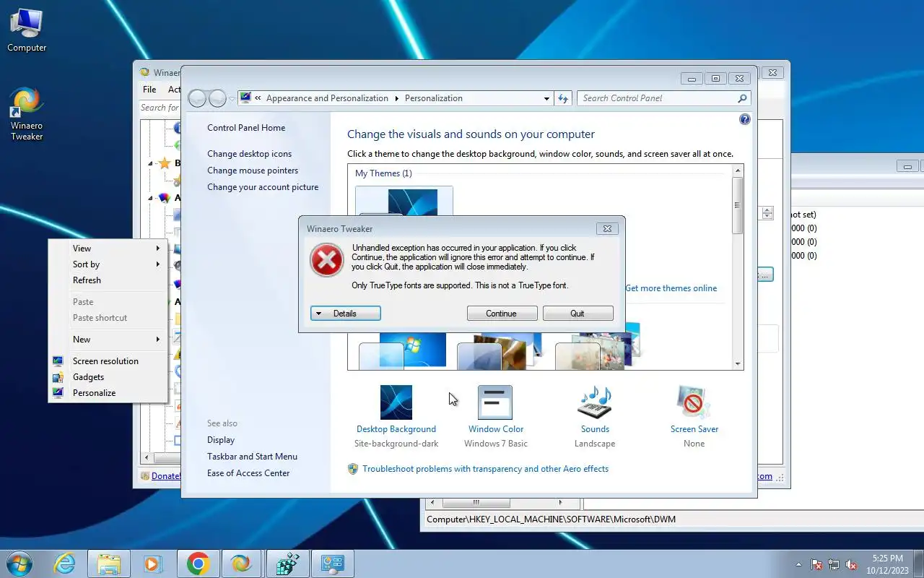Image resolution: width=924 pixels, height=578 pixels.
Task: Click the Donate link in Winaero Tweaker
Action: pos(165,476)
